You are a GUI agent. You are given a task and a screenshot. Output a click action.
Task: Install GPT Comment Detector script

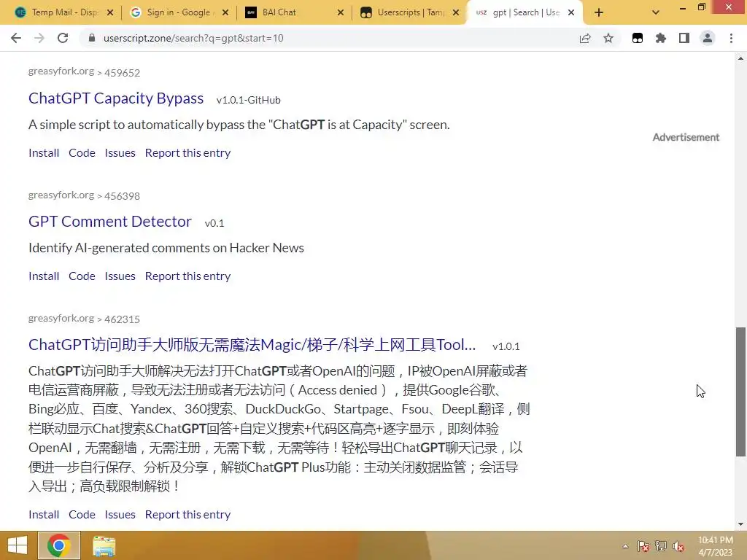(x=44, y=276)
